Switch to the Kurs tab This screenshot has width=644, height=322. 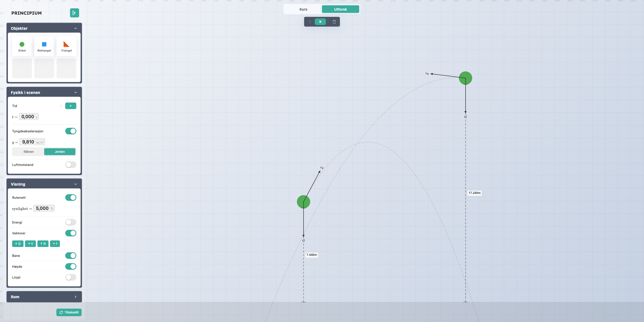click(303, 9)
